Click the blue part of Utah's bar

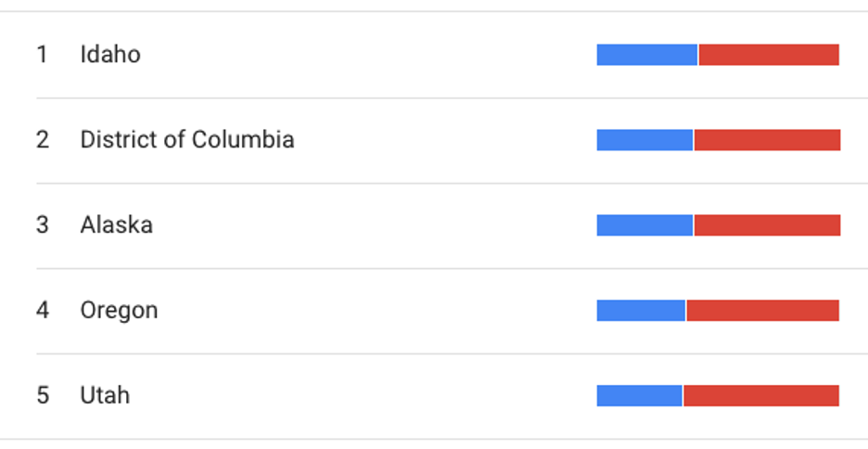639,396
